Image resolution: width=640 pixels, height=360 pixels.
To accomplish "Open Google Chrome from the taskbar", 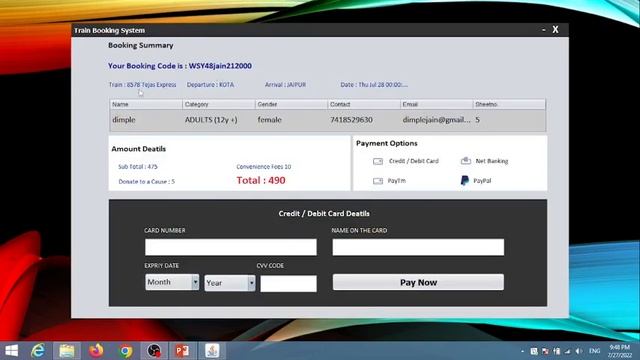I will (126, 351).
